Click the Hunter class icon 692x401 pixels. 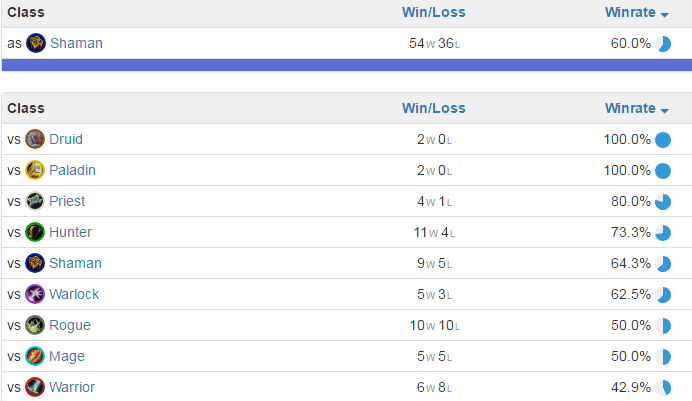click(35, 232)
